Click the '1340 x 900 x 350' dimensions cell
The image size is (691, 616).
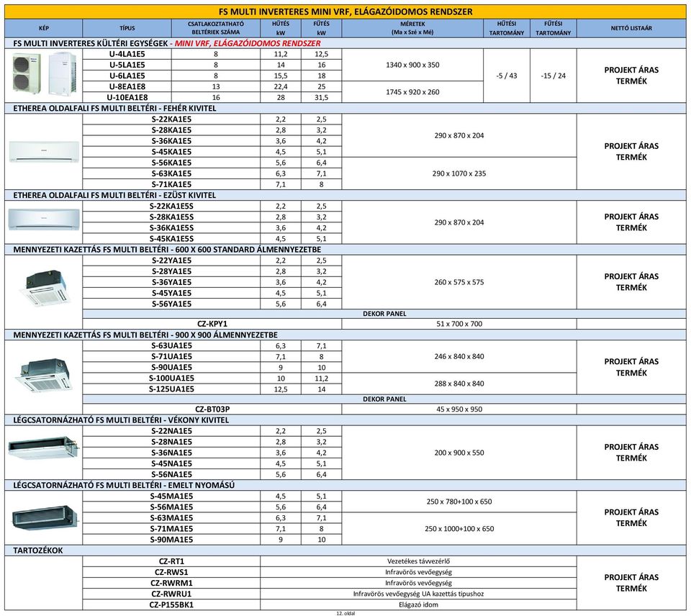412,65
